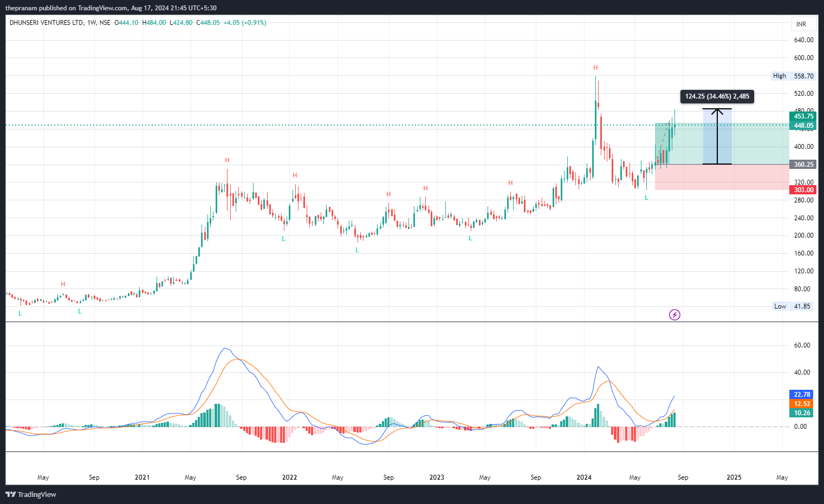Click the 280.00 price axis label
Viewport: 824px width, 504px height.
[803, 200]
